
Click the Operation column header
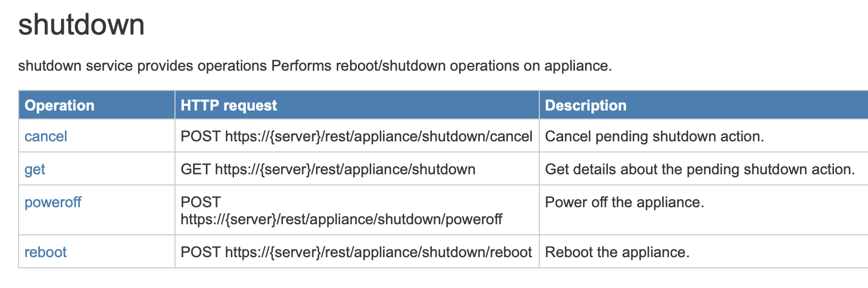(x=60, y=106)
